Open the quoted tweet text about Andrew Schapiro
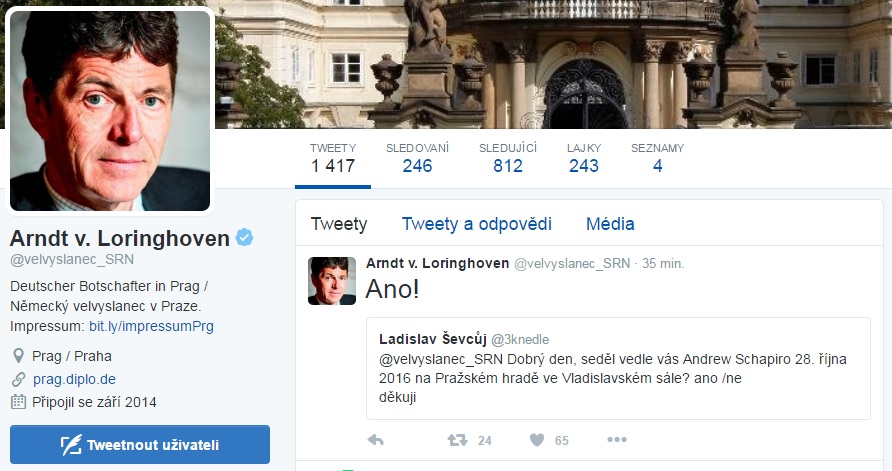The image size is (892, 471). pyautogui.click(x=613, y=378)
